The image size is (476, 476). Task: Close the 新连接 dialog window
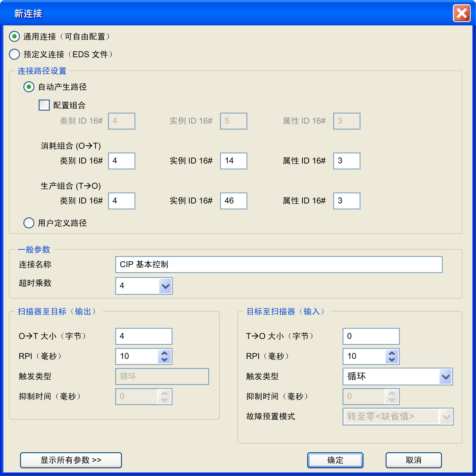tap(462, 13)
